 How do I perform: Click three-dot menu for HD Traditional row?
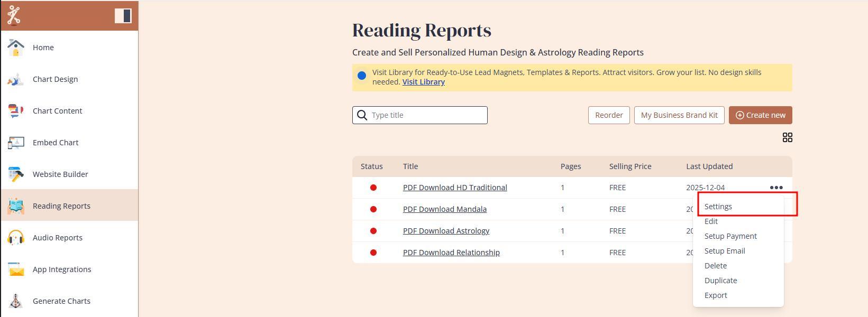(776, 188)
